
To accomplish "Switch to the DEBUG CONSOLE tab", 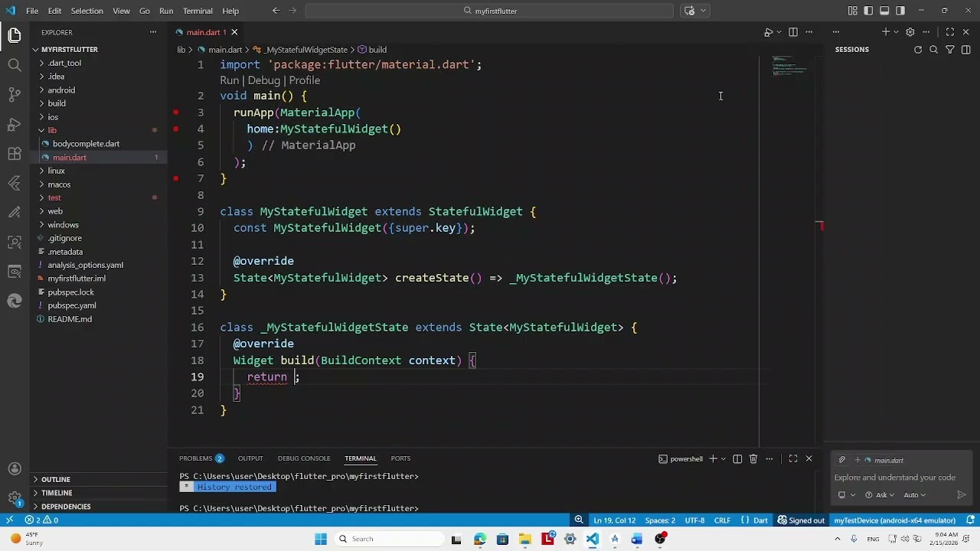I will [x=304, y=458].
